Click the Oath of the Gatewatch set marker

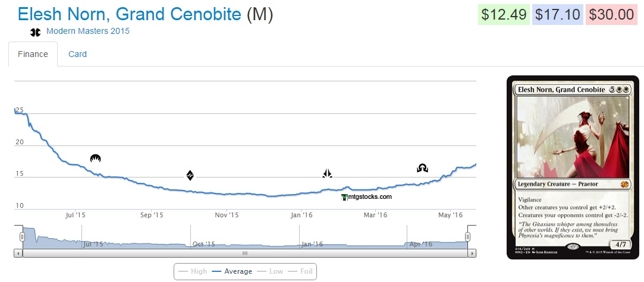click(327, 173)
